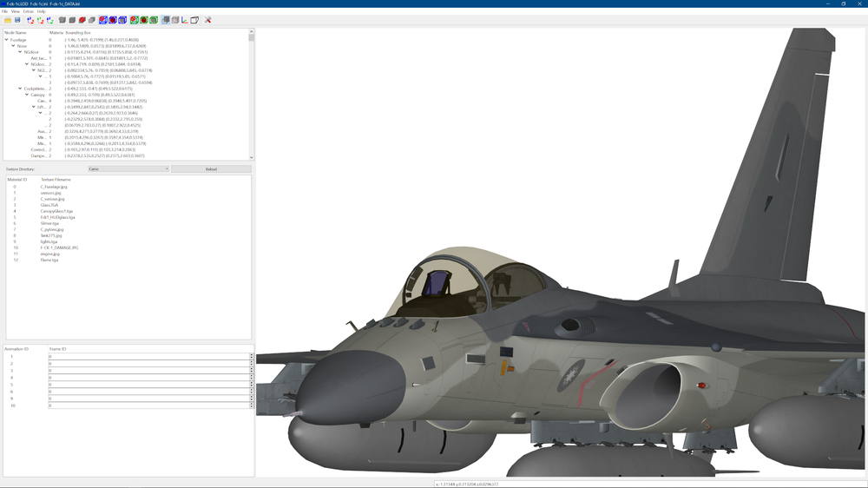Viewport: 868px width, 488px height.
Task: Select texture Flame.tga
Action: pyautogui.click(x=49, y=260)
